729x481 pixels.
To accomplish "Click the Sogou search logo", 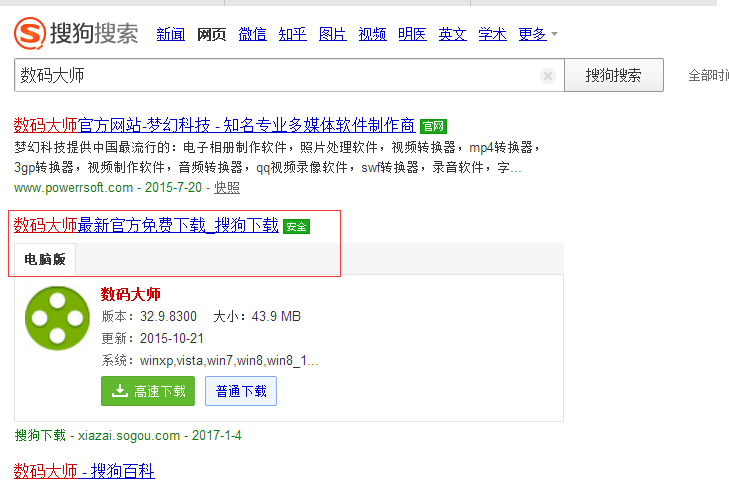I will 76,33.
